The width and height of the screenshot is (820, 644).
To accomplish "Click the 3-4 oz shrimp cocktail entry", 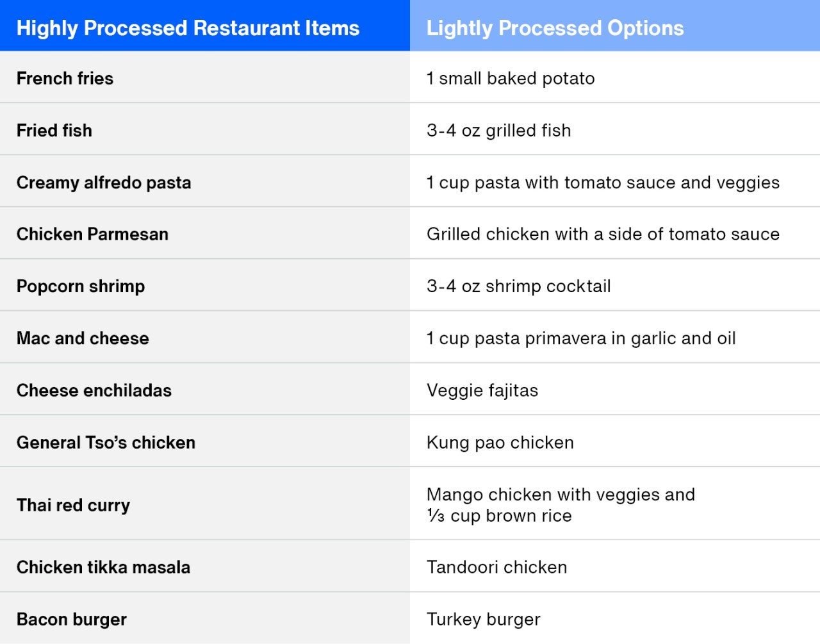I will pos(518,286).
